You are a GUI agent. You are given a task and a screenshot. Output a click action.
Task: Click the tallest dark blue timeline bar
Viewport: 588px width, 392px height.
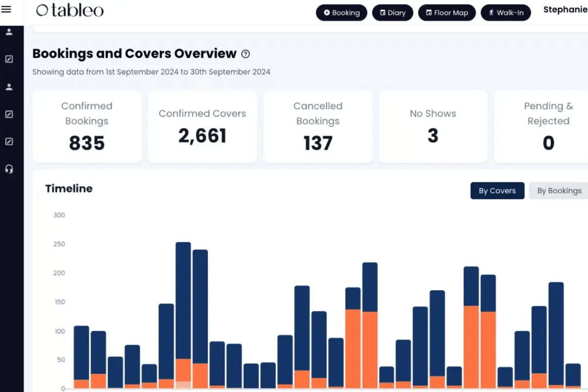coord(183,300)
